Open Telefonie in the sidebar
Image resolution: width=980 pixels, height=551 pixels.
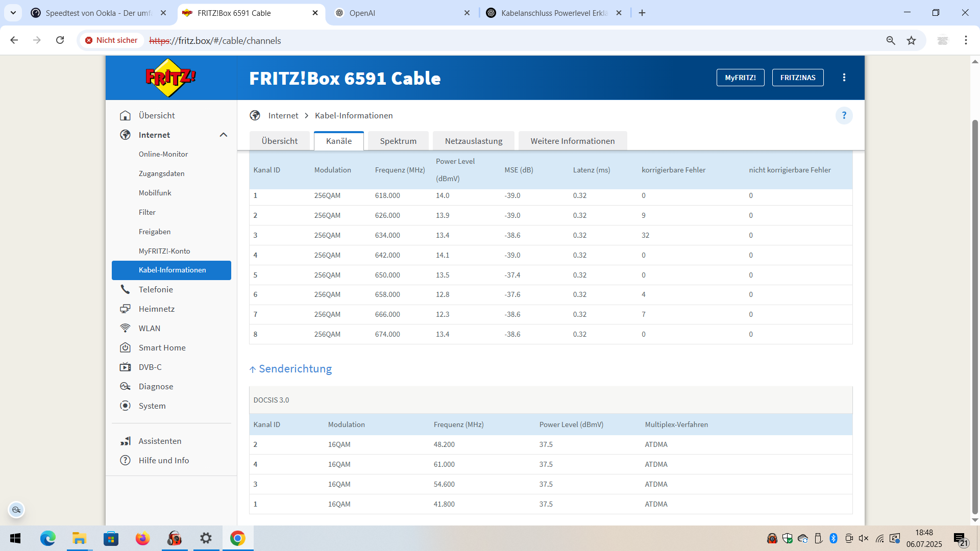[156, 289]
